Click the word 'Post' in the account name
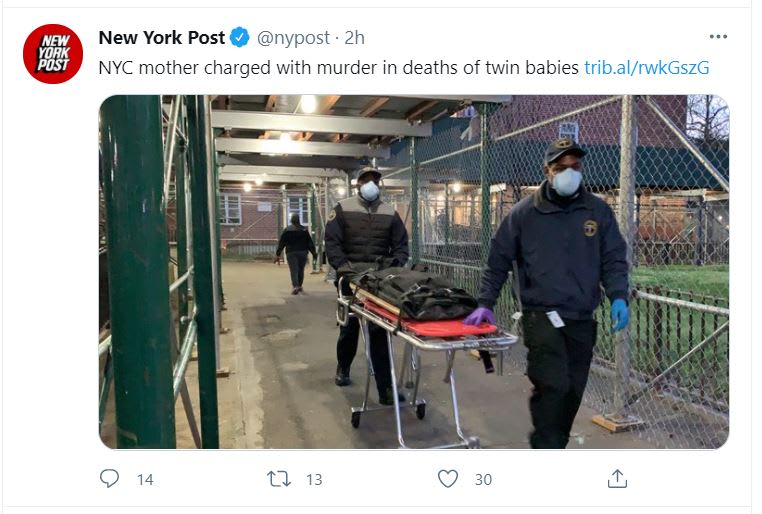Screen dimensions: 762x514 (x=206, y=37)
